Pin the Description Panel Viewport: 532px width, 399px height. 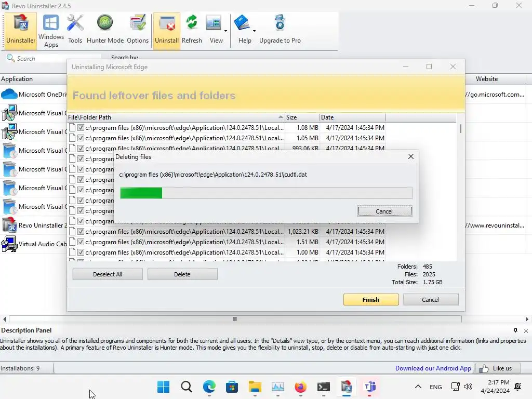click(516, 330)
